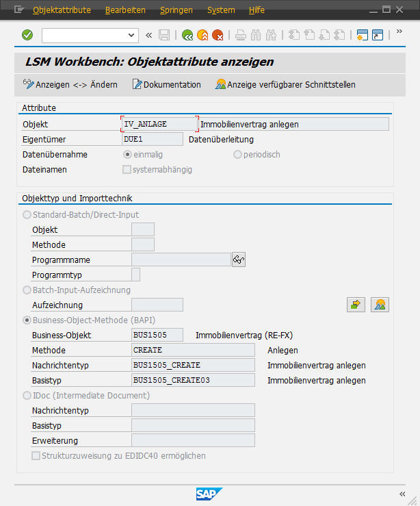The image size is (420, 506).
Task: Click the orange Exit icon
Action: coord(202,35)
